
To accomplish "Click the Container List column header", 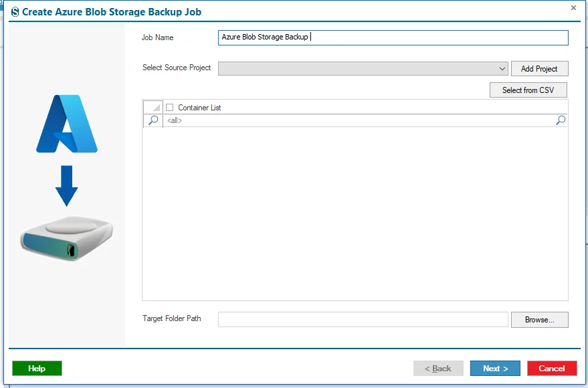I will pos(365,107).
